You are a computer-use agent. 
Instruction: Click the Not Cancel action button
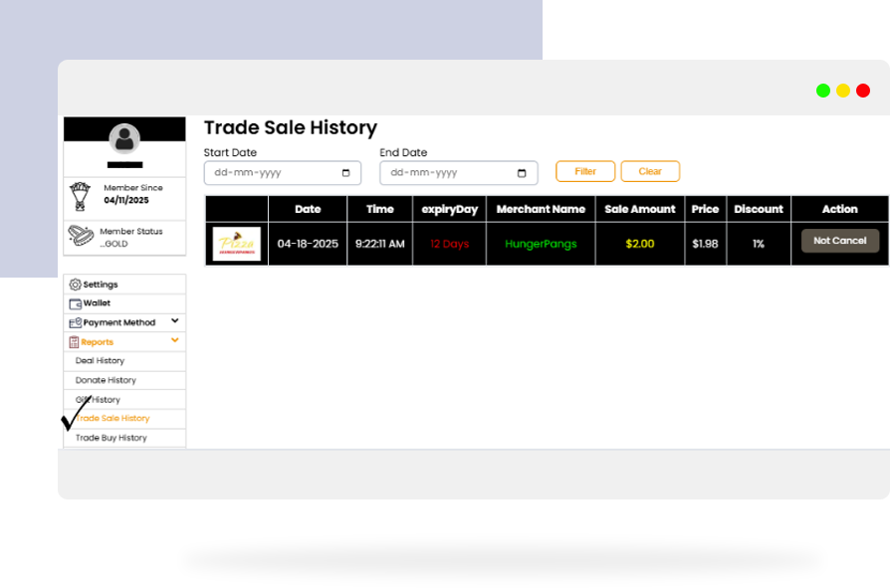(839, 241)
